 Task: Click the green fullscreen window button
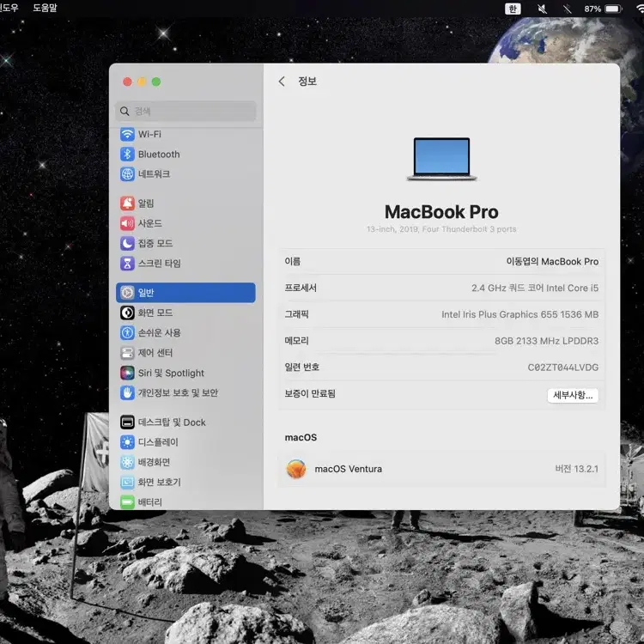156,82
